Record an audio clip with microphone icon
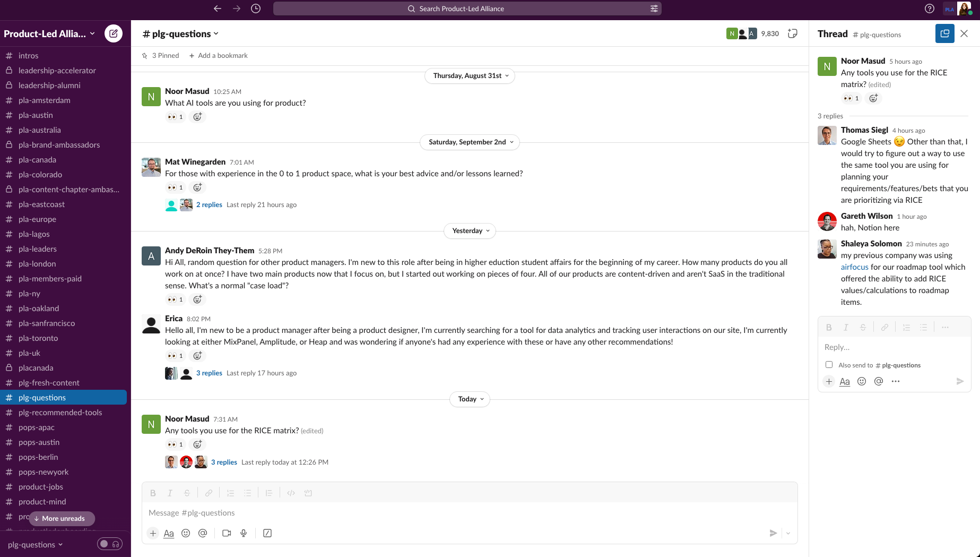Viewport: 980px width, 557px height. click(x=244, y=533)
